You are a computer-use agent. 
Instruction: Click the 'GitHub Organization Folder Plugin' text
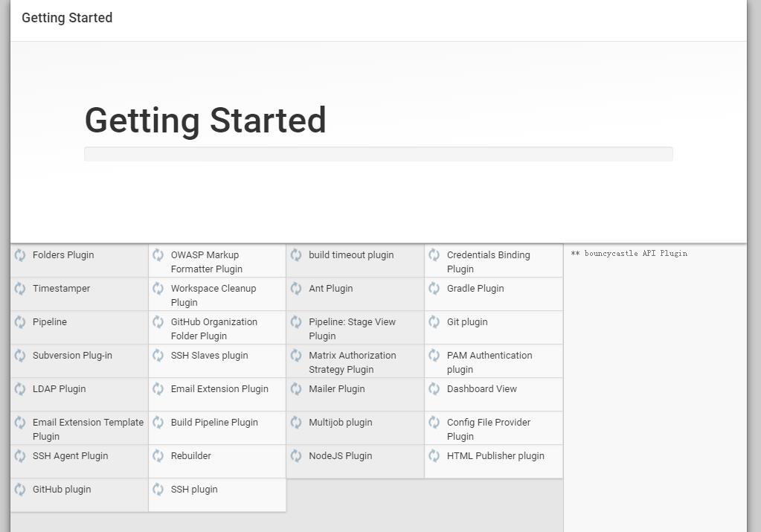point(214,329)
